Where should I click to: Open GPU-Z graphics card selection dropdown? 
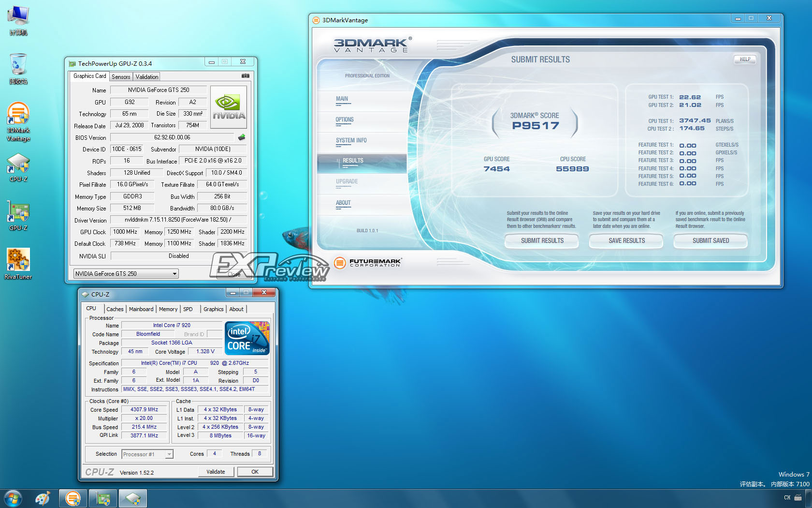(126, 274)
